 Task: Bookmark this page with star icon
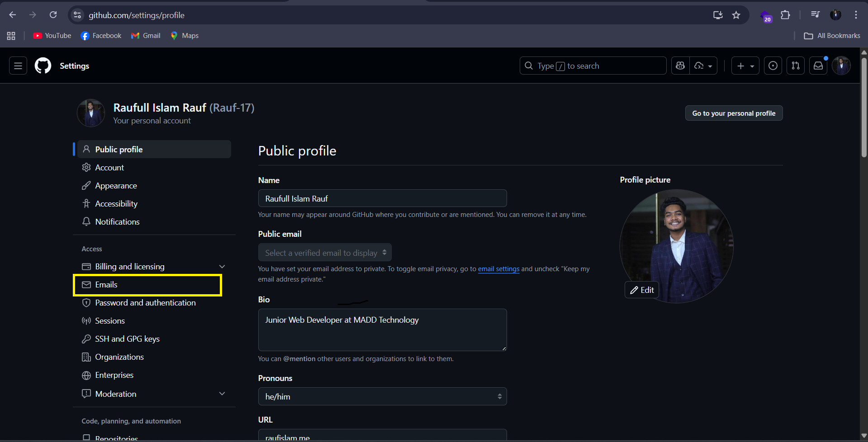(x=736, y=15)
